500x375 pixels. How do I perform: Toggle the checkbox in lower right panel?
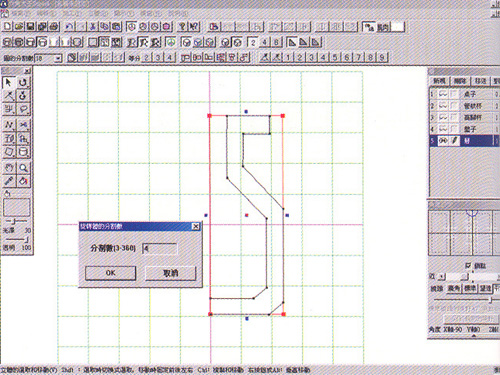(468, 265)
